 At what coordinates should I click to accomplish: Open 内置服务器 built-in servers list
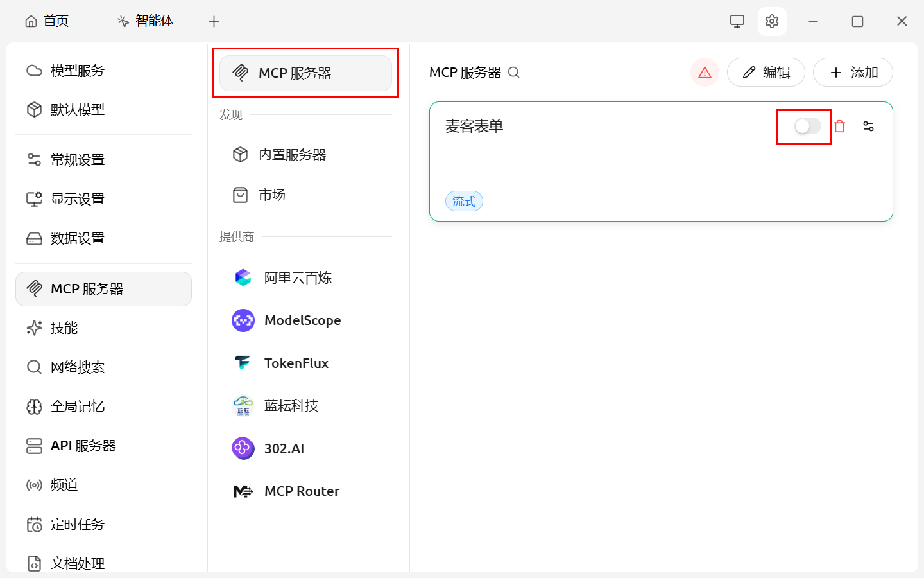(292, 155)
